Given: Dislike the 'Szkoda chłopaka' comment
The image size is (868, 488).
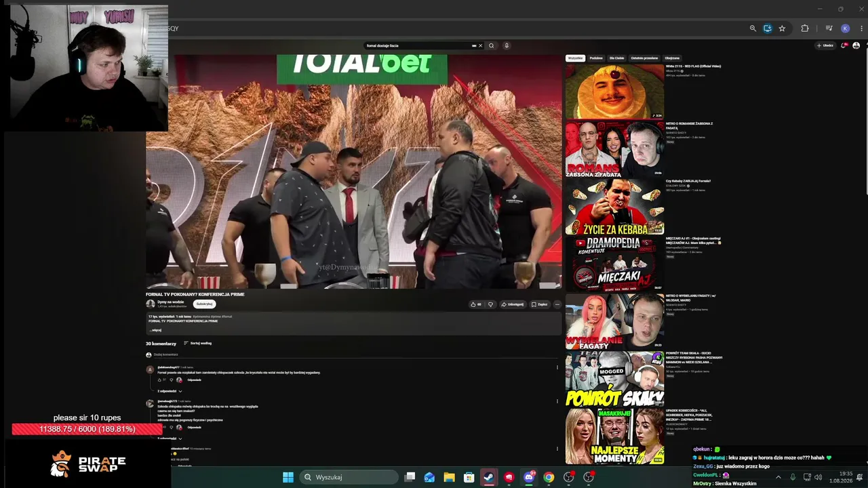Looking at the screenshot, I should [x=172, y=428].
